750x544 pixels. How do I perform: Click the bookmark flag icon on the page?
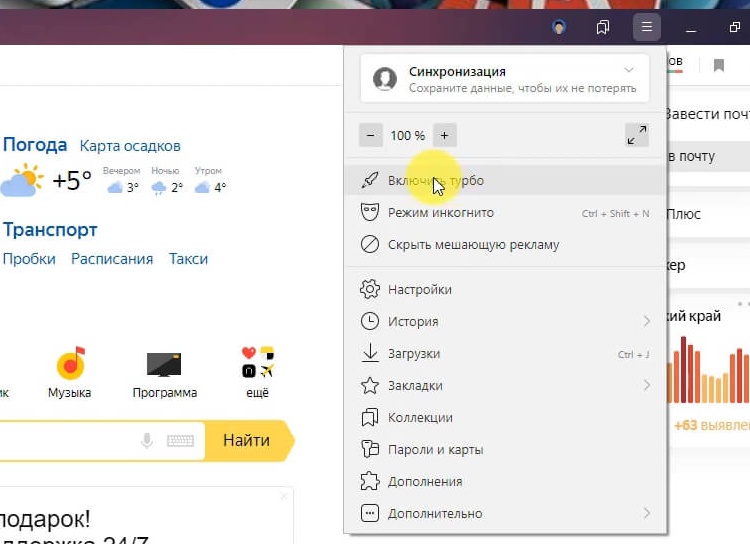coord(718,65)
